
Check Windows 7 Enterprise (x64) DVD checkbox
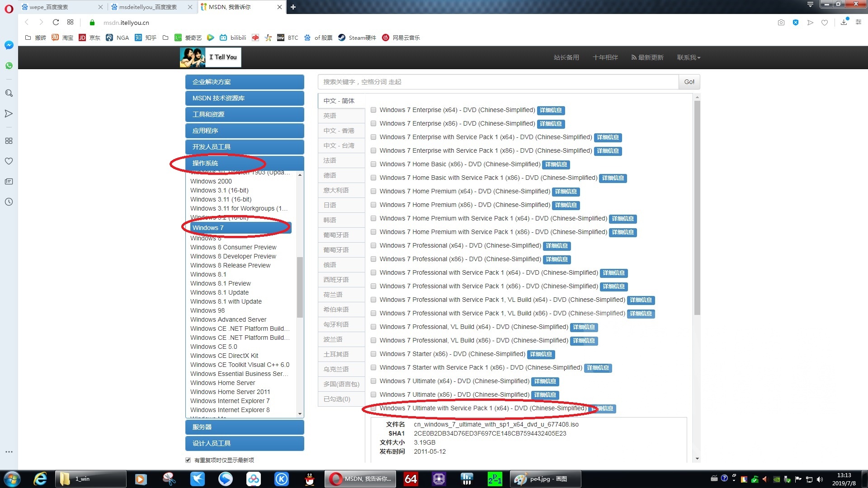[373, 110]
